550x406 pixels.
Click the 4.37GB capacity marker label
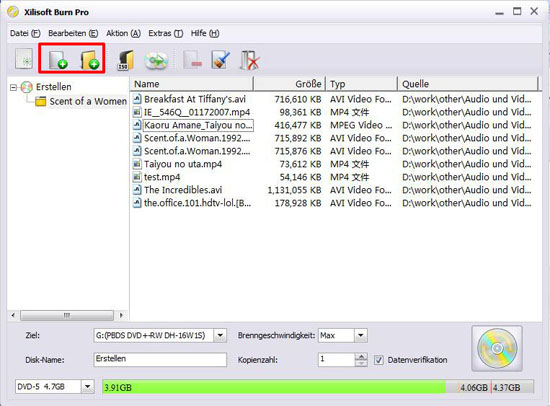(x=507, y=387)
